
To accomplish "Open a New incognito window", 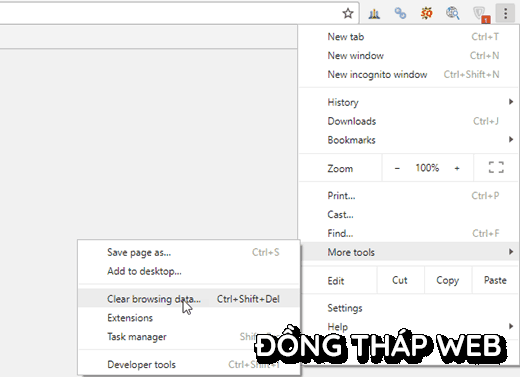I will tap(409, 74).
